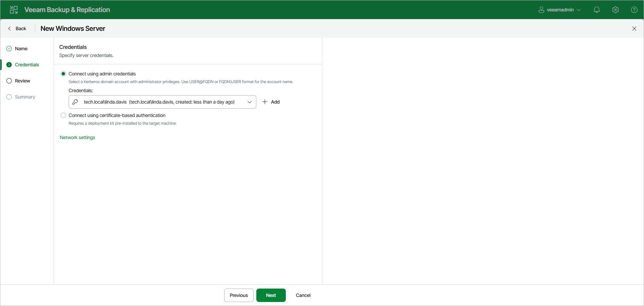644x306 pixels.
Task: Expand the veeamadmin account menu chevron
Action: pyautogui.click(x=579, y=10)
